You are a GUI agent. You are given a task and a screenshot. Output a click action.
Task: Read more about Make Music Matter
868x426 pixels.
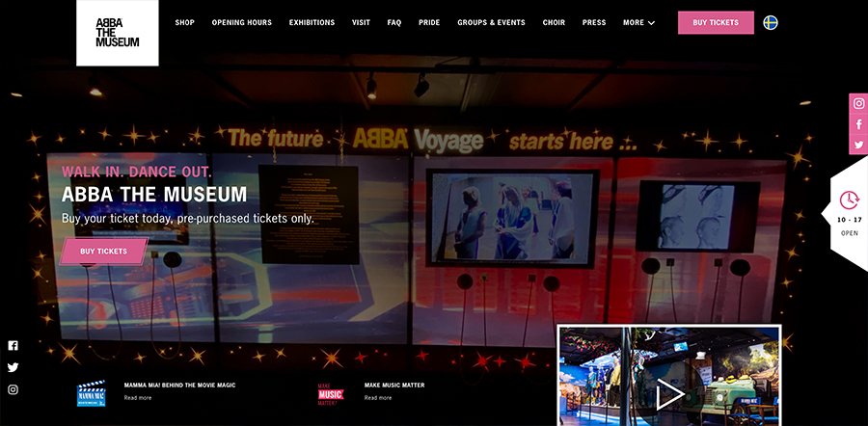click(x=378, y=398)
